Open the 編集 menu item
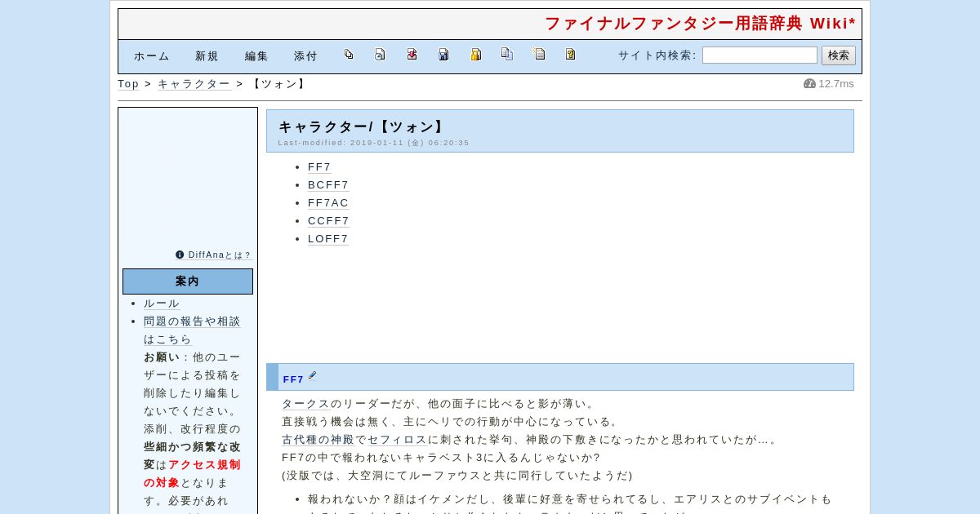 (256, 56)
